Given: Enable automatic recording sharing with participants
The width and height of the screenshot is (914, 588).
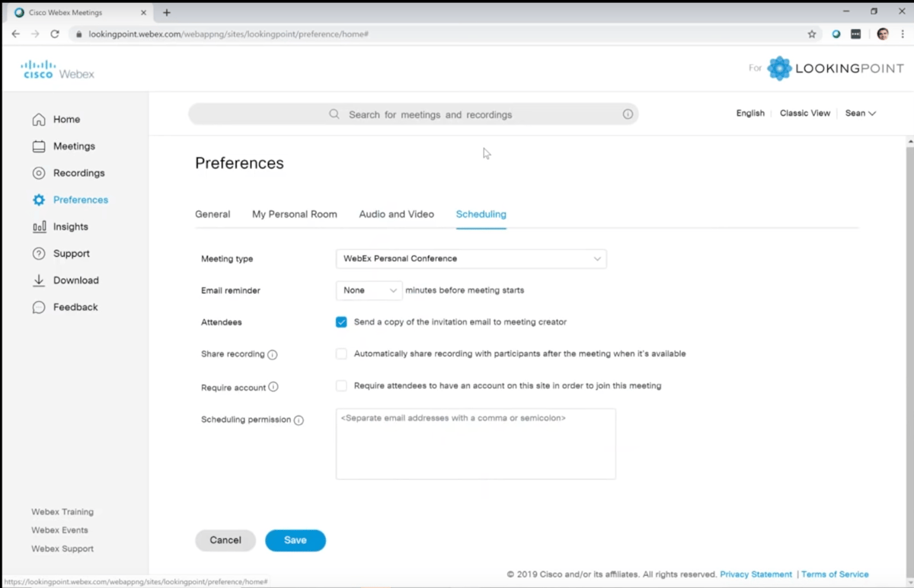Looking at the screenshot, I should 341,353.
